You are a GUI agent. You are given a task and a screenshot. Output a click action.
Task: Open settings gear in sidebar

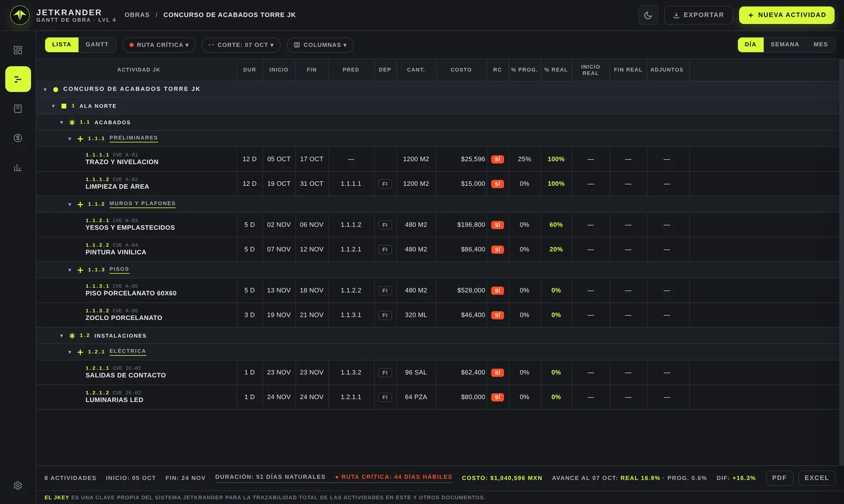[x=18, y=485]
